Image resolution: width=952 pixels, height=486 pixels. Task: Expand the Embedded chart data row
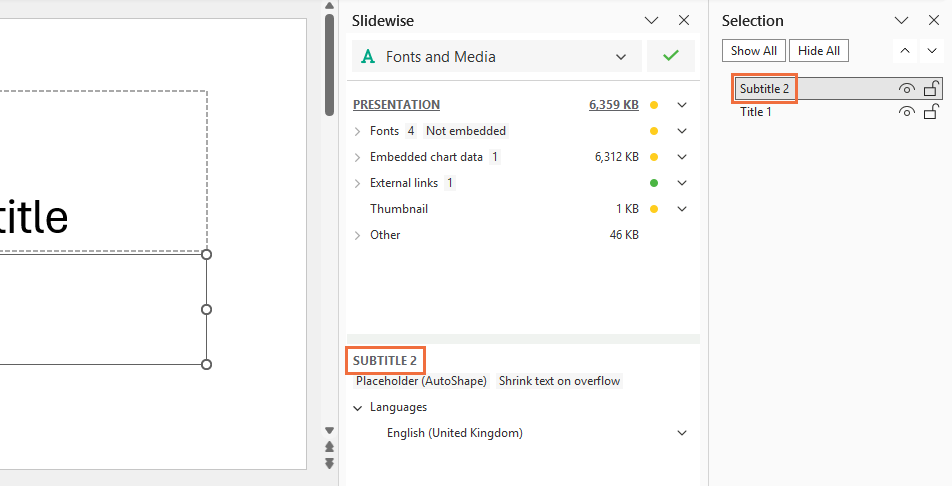point(357,157)
